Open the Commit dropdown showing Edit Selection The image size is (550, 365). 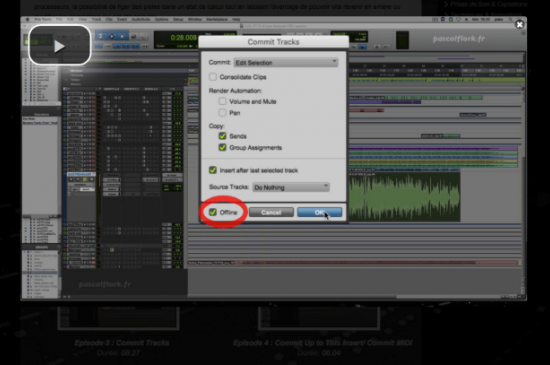pyautogui.click(x=286, y=63)
